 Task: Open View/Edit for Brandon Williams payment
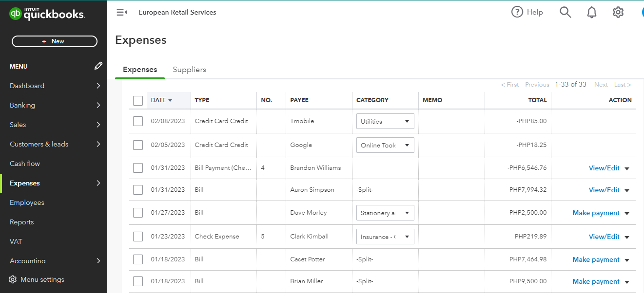click(604, 168)
